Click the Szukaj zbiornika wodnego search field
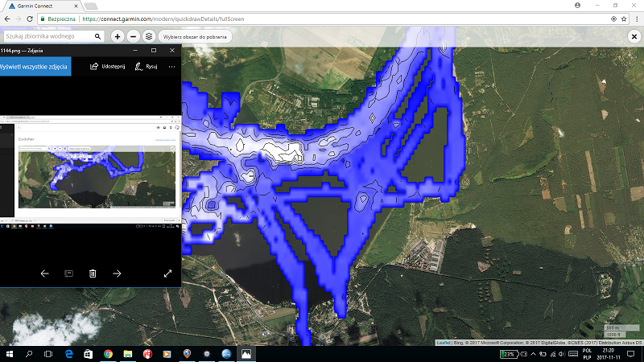Screen dimensions: 644x362 (x=48, y=36)
